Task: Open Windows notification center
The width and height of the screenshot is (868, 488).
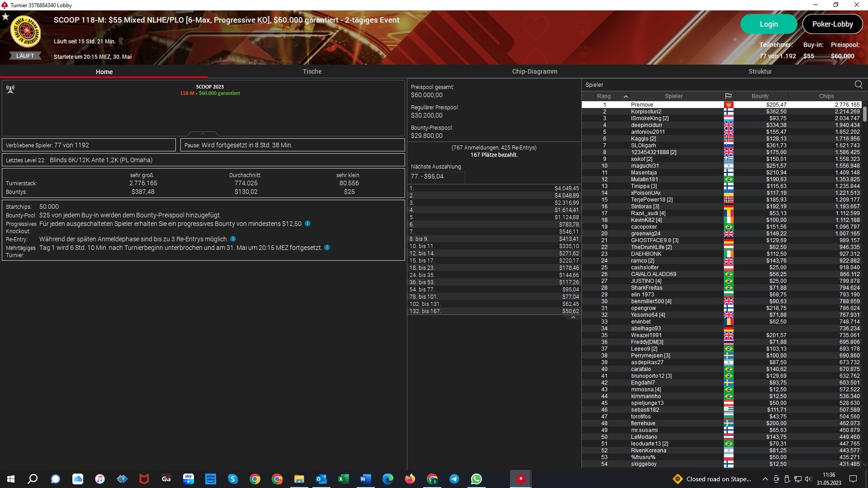Action: (x=853, y=479)
